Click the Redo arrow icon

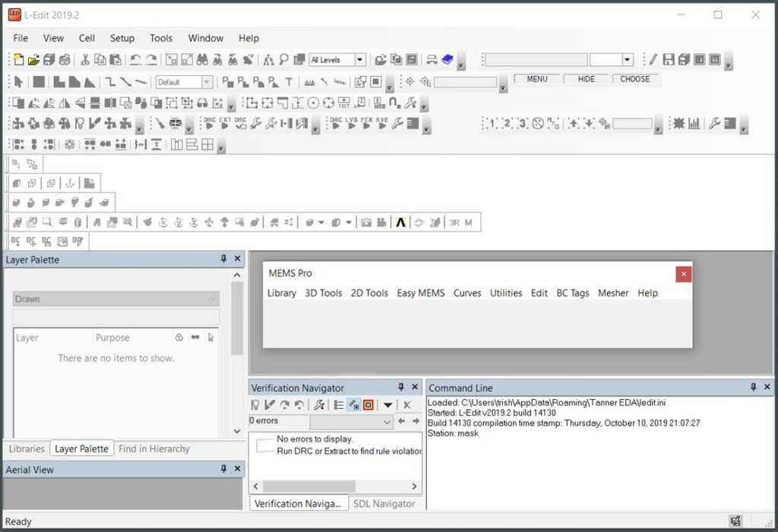(x=151, y=59)
